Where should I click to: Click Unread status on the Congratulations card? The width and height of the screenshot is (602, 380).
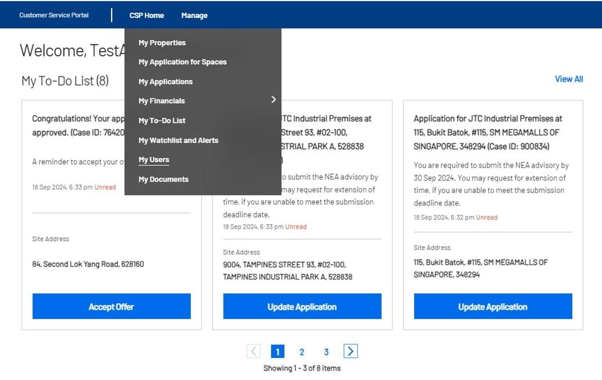click(105, 187)
